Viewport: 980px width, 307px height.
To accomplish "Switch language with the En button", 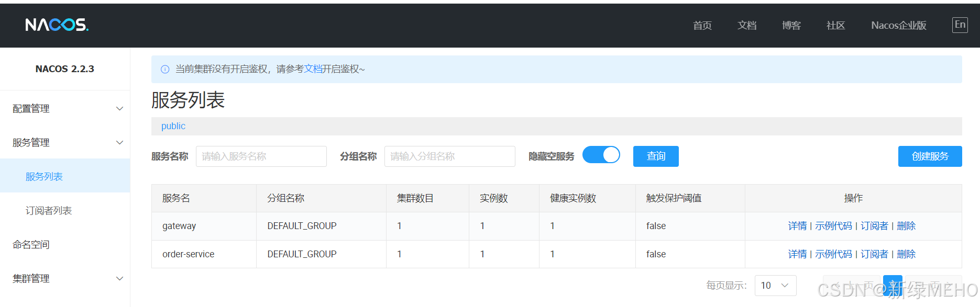I will pyautogui.click(x=960, y=25).
